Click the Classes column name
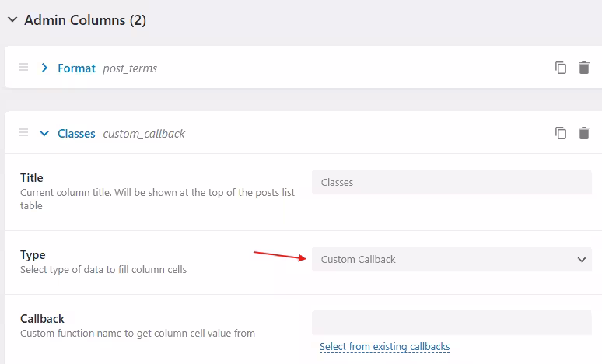Screen dimensions: 602x364 point(76,133)
